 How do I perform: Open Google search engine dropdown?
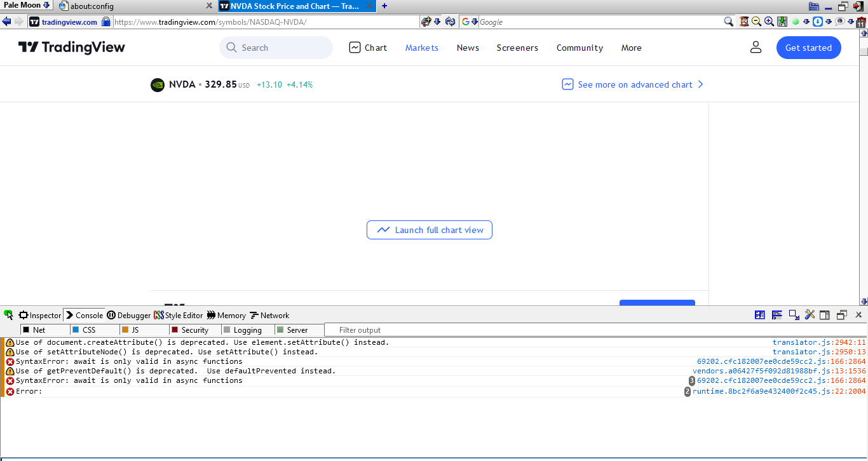coord(470,22)
